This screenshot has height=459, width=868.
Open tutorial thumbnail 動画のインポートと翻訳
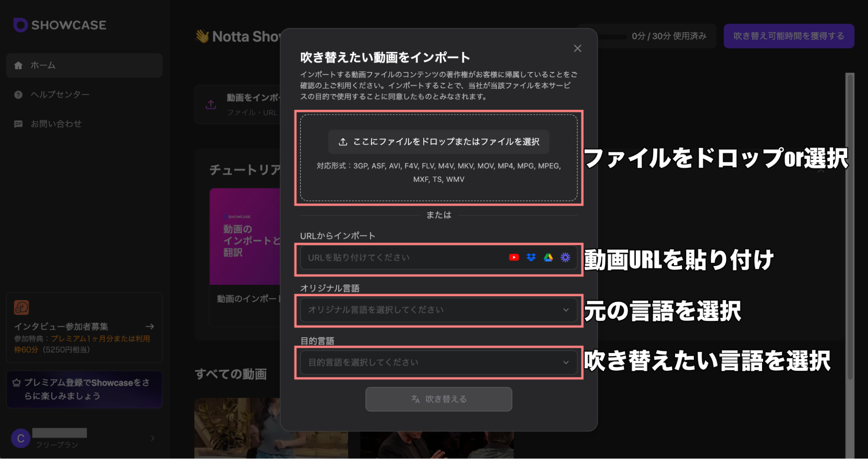click(x=245, y=237)
